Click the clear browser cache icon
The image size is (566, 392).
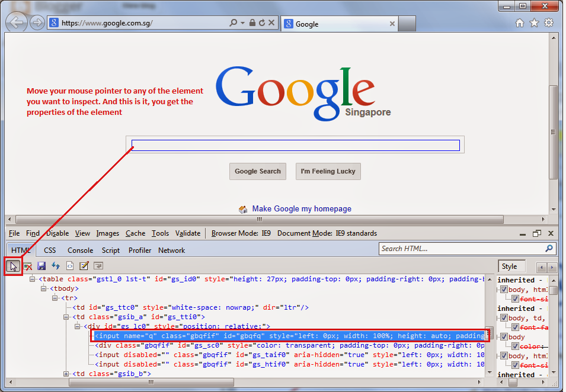28,266
